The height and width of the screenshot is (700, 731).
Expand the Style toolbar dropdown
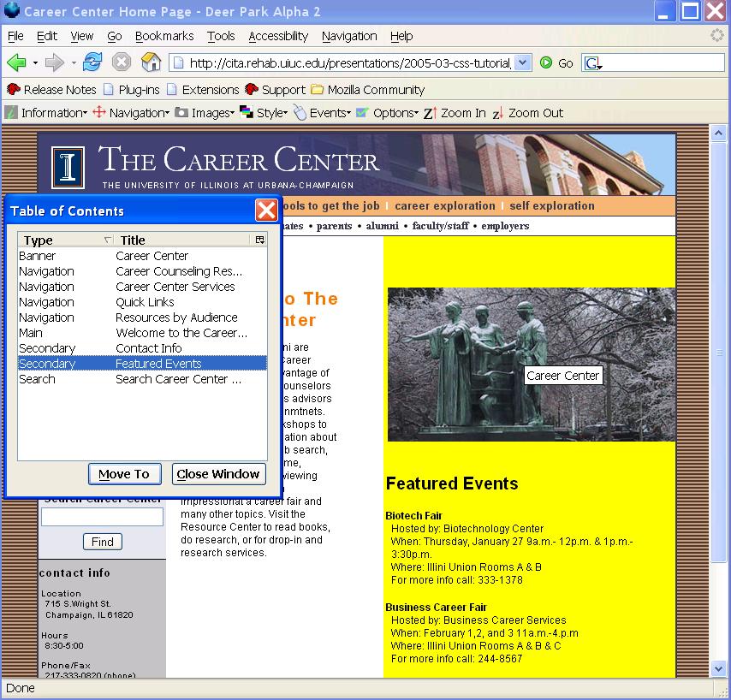coord(264,113)
